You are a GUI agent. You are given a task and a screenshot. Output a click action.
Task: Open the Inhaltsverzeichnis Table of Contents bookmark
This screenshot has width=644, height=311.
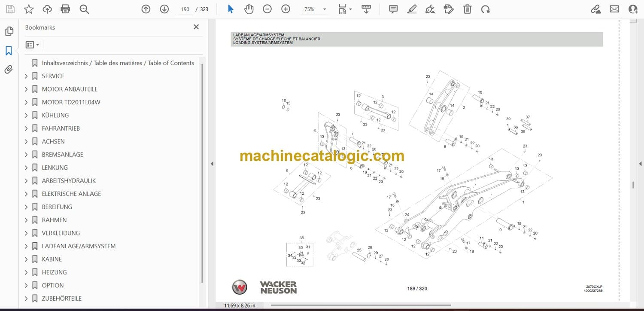[118, 63]
